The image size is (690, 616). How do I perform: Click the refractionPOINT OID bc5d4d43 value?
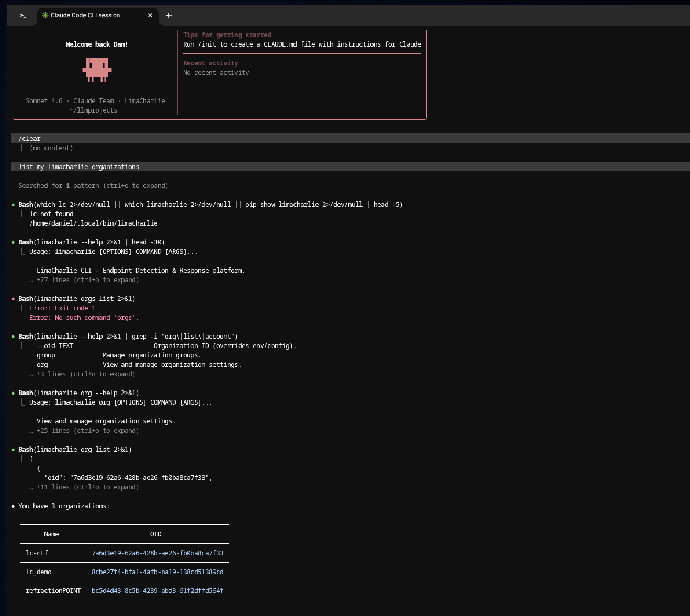(x=157, y=591)
